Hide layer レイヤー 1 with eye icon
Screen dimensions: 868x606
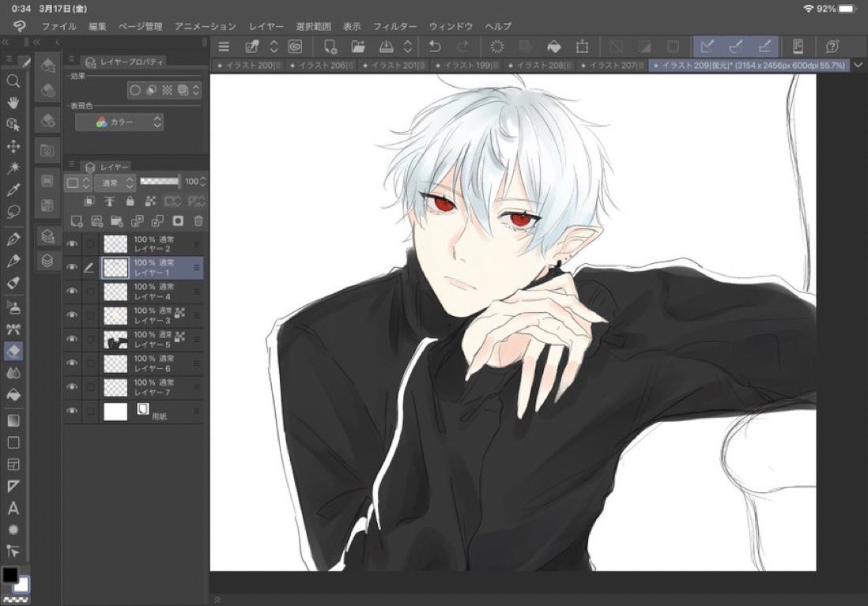click(x=72, y=267)
